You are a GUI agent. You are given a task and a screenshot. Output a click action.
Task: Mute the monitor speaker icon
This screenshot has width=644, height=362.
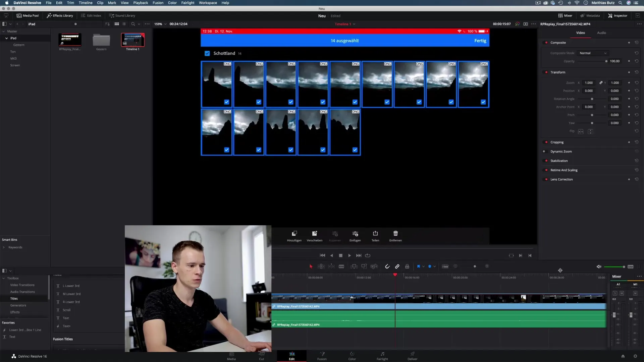[599, 267]
